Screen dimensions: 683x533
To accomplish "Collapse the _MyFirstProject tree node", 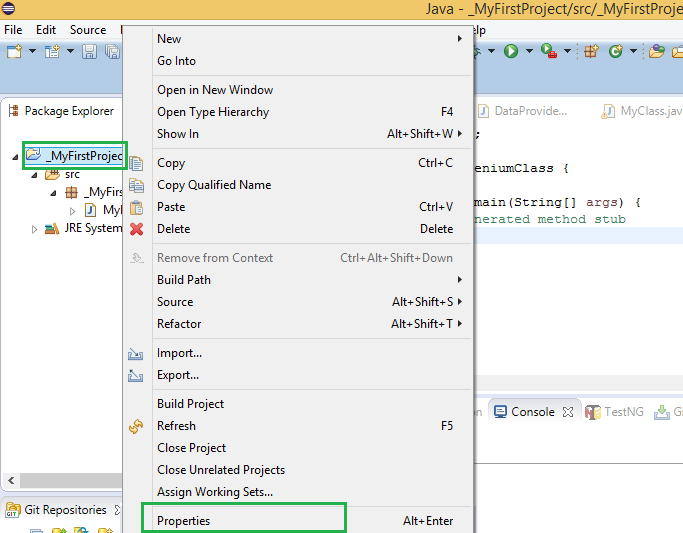I will pos(17,156).
